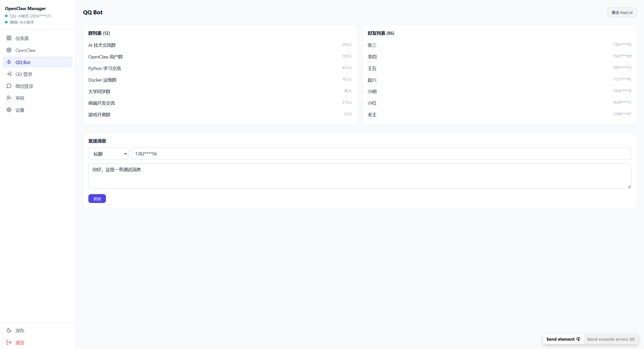Click friend ID 1567****89
The image size is (644, 349).
(622, 56)
